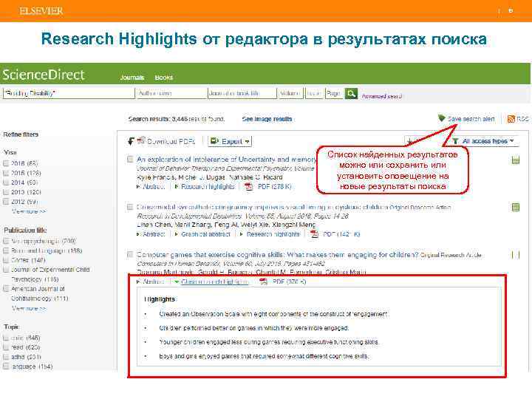Tick the American Journal of Ophthalmology checkbox
Image resolution: width=532 pixels, height=399 pixels.
(x=6, y=289)
